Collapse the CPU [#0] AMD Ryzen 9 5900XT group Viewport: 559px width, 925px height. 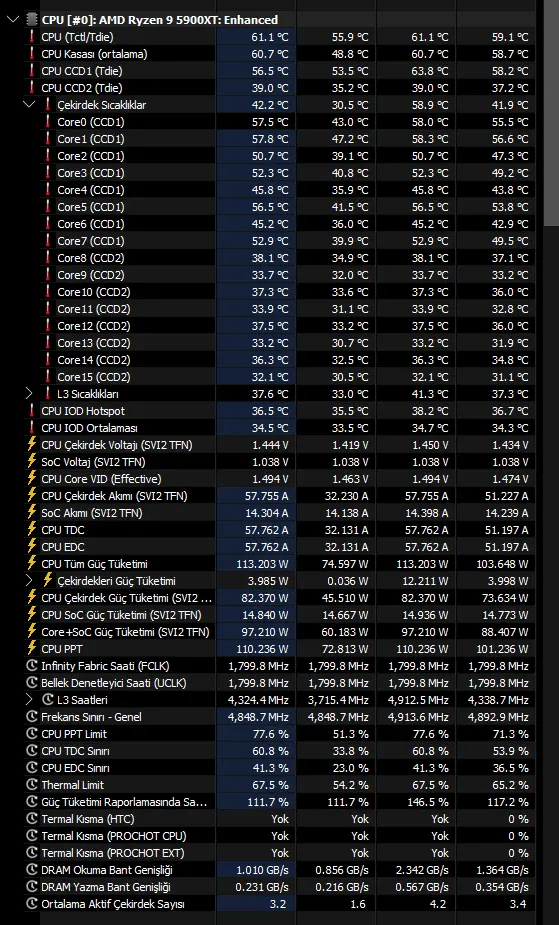[12, 19]
